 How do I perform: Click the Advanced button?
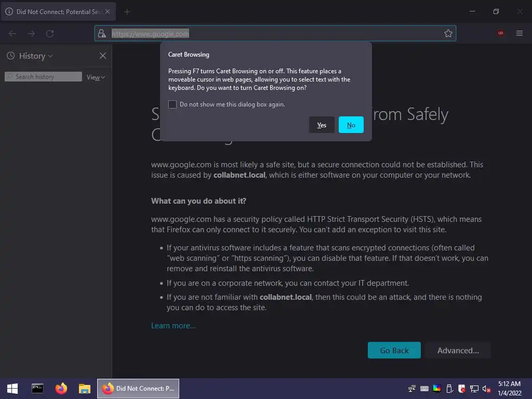(458, 350)
